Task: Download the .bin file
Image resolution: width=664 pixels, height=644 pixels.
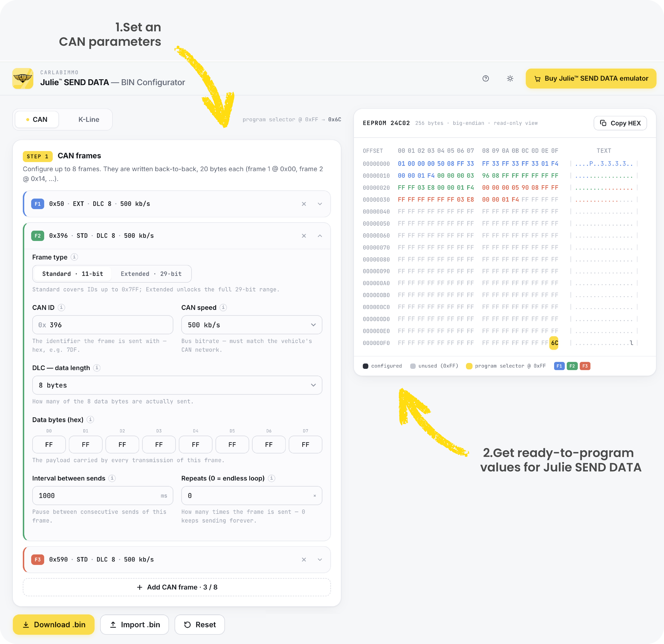Action: 54,625
